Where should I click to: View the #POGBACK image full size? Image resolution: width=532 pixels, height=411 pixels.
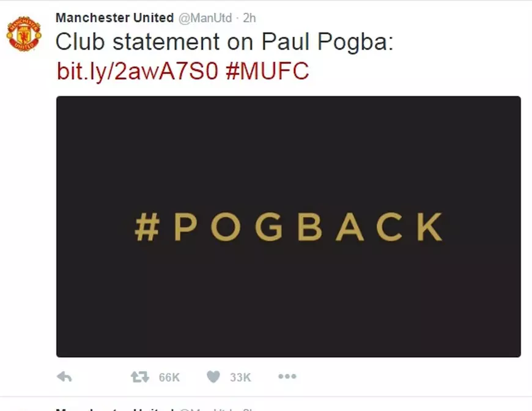point(286,228)
